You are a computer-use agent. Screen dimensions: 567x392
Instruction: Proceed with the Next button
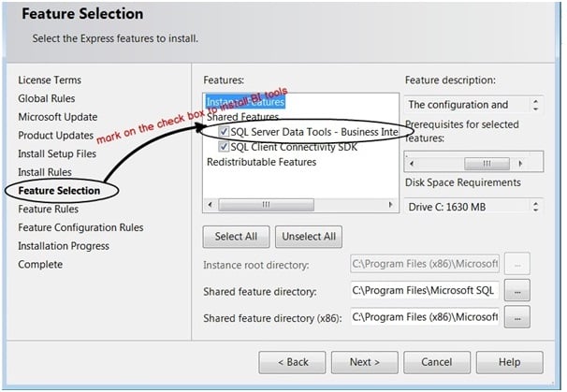tap(365, 362)
